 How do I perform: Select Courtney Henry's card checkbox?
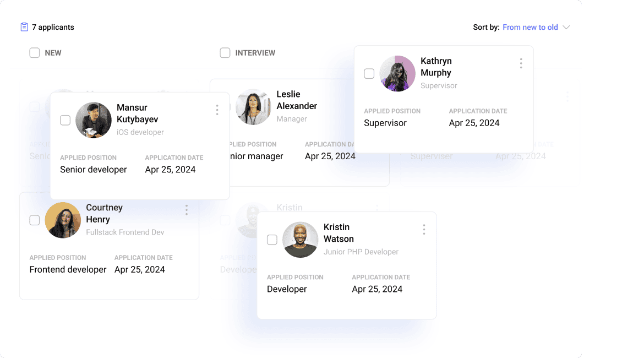pos(34,220)
